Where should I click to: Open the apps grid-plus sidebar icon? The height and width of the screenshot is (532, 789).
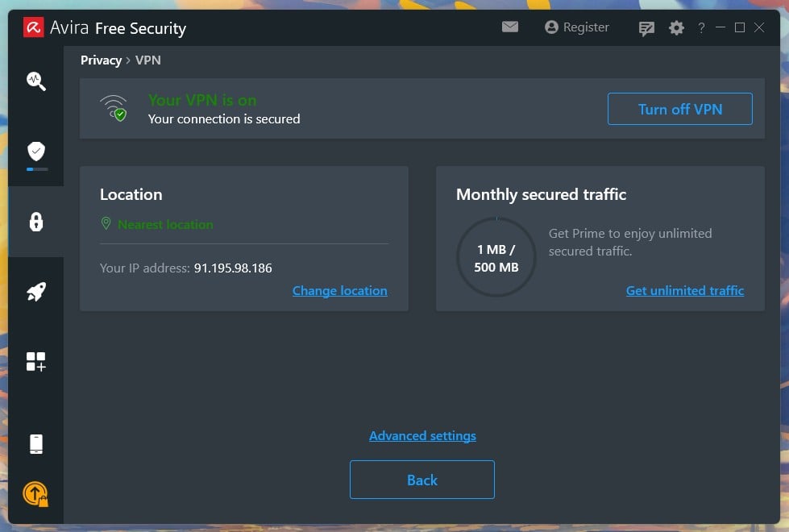click(x=35, y=361)
